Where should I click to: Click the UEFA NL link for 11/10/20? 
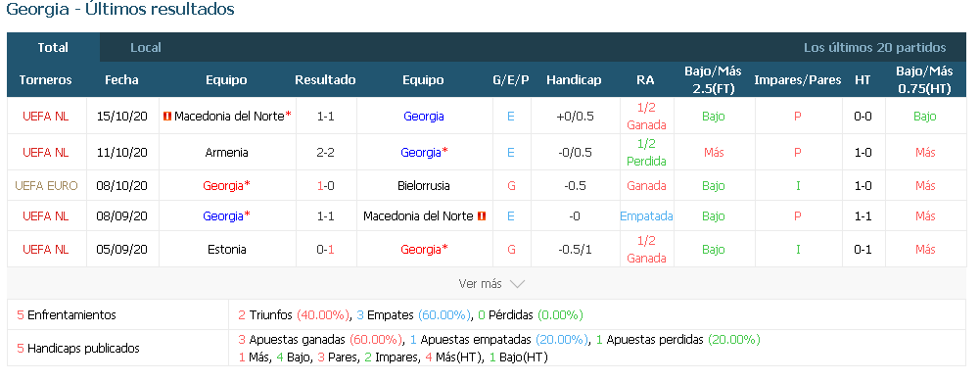click(x=46, y=152)
